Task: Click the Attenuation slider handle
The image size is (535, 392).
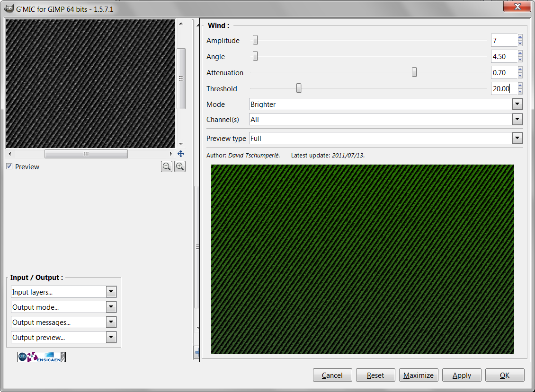Action: coord(414,72)
